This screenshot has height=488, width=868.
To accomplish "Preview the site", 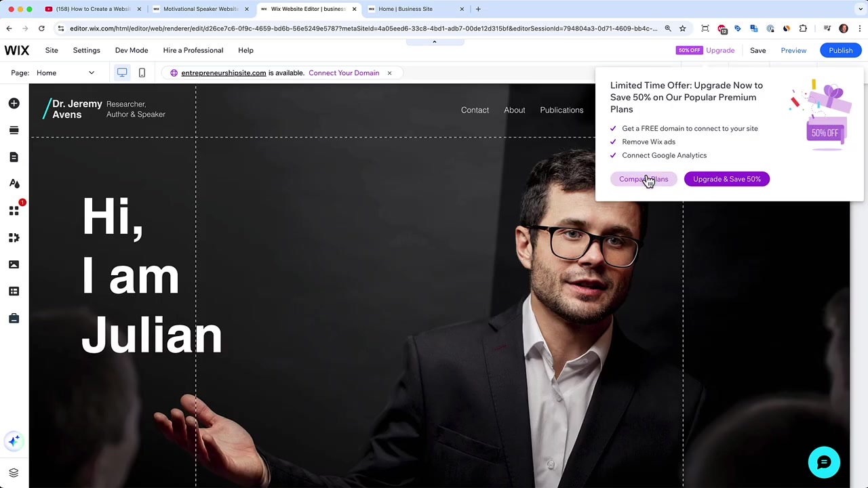I will (793, 50).
